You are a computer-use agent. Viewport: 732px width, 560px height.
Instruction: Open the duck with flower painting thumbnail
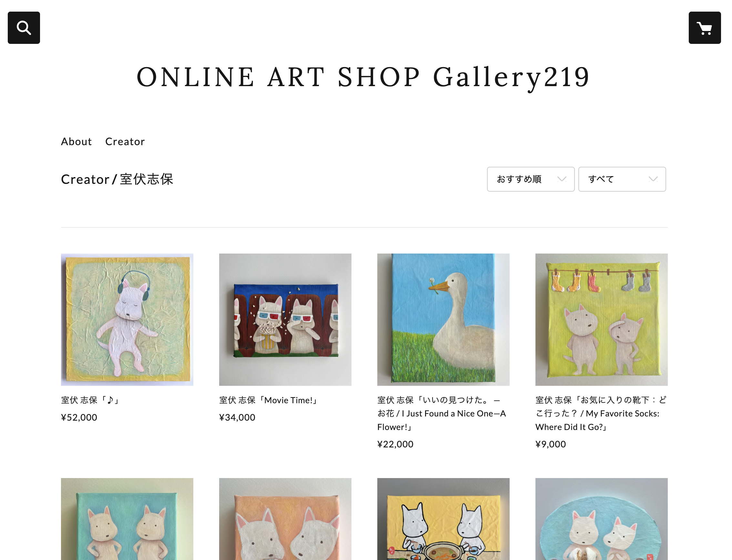[x=443, y=319]
